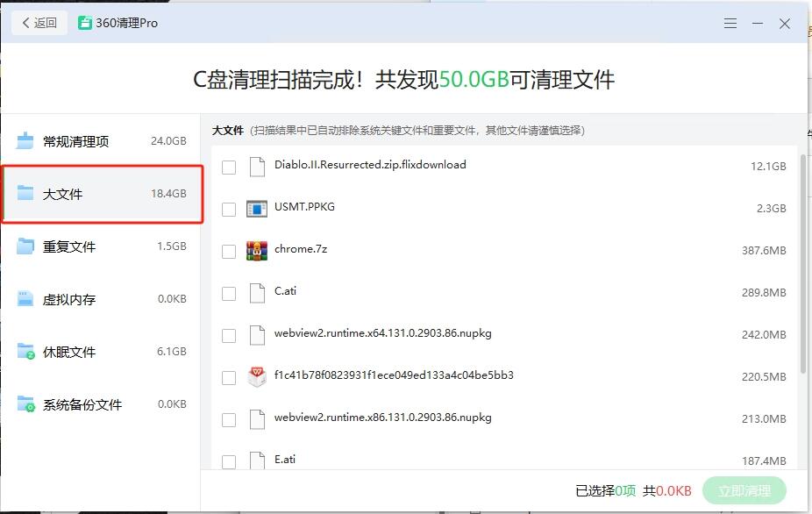Viewport: 812px width, 514px height.
Task: Click the f1c41b78 package icon
Action: click(257, 377)
